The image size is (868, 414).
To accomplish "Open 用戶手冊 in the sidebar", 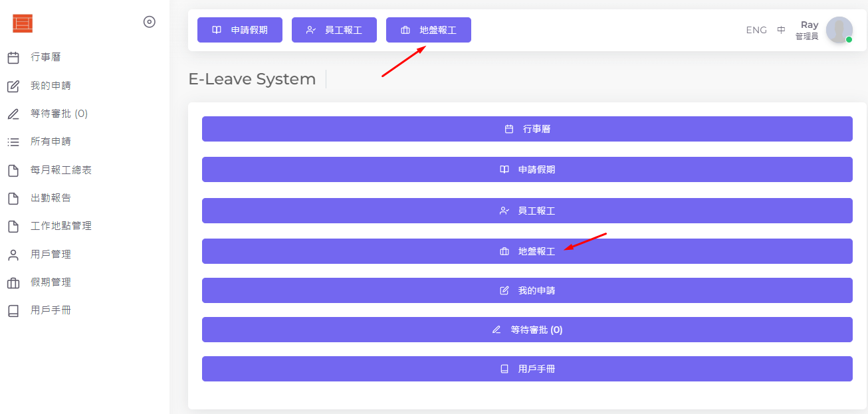I will (x=51, y=310).
